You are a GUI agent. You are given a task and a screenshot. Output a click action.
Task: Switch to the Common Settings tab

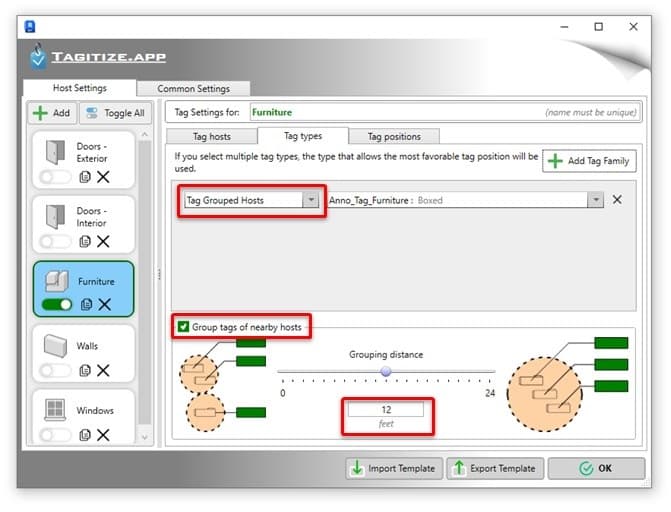pos(193,89)
